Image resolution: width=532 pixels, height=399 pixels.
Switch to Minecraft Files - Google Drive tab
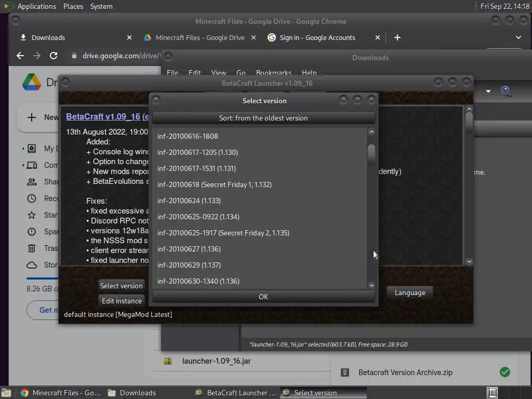[x=200, y=37]
